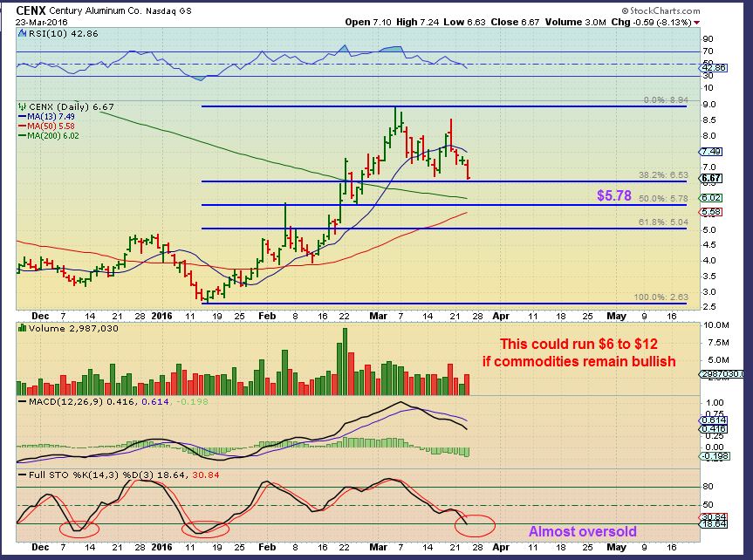Click the 5.58 price tag on the right axis
Viewport: 753px width, 560px height.
pyautogui.click(x=711, y=212)
